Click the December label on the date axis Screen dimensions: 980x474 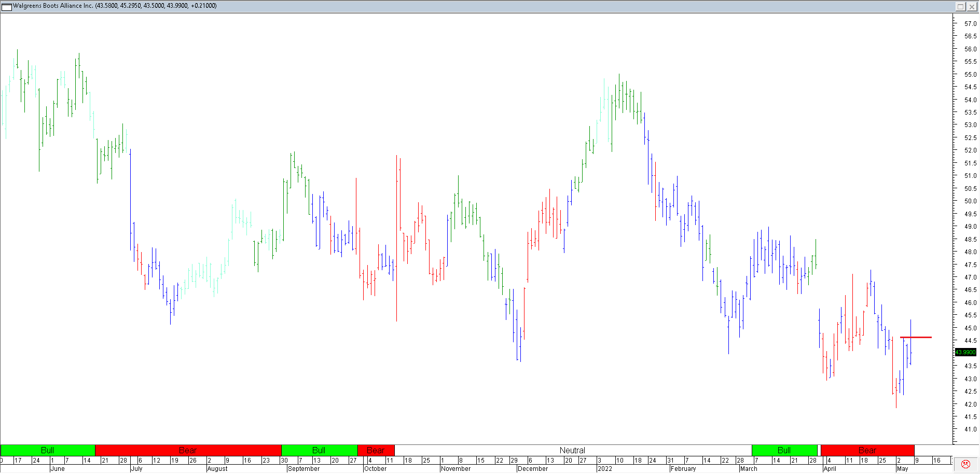[533, 469]
